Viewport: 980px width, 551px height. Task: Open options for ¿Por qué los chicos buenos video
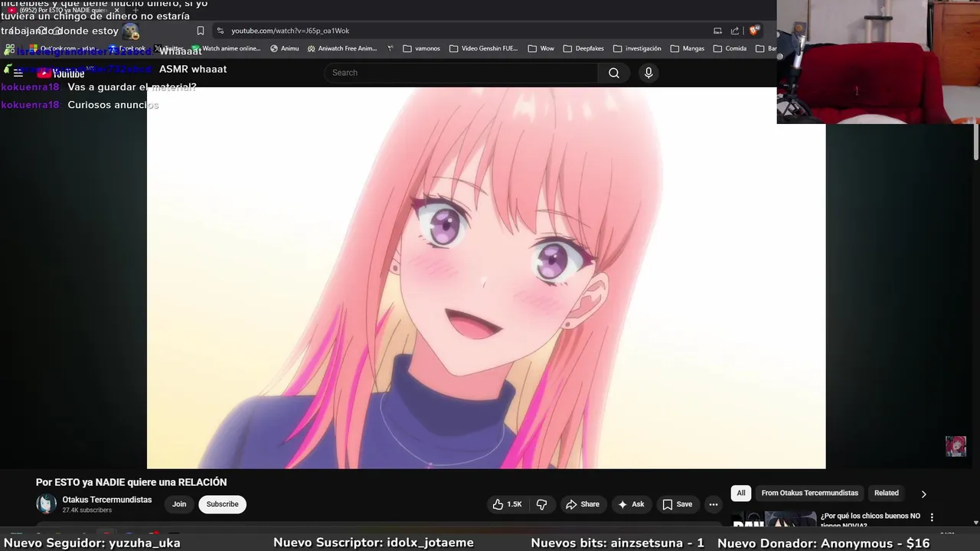tap(932, 517)
